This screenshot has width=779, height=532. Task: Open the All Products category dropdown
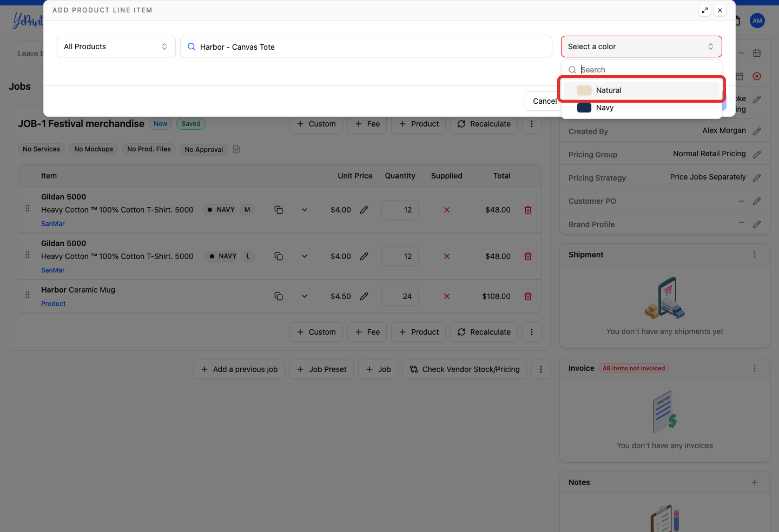[116, 46]
